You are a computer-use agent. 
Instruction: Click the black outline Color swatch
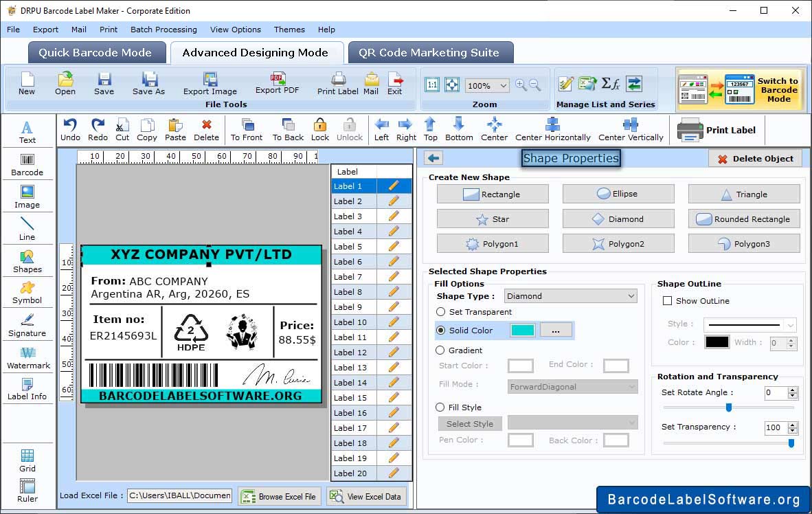[717, 342]
